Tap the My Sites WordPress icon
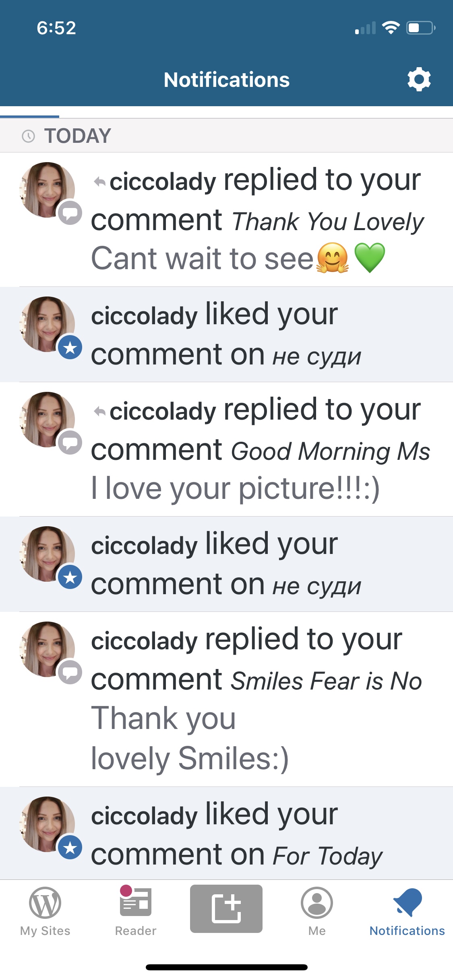Image resolution: width=453 pixels, height=980 pixels. (45, 903)
